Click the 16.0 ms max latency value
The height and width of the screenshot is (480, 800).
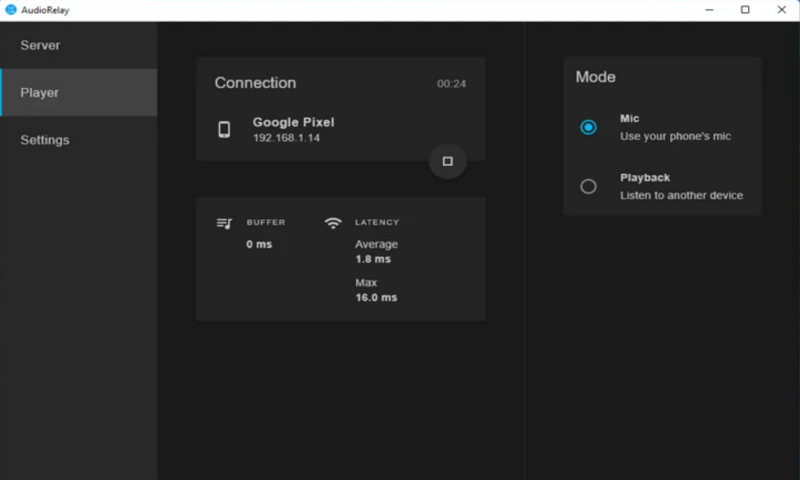click(x=376, y=298)
